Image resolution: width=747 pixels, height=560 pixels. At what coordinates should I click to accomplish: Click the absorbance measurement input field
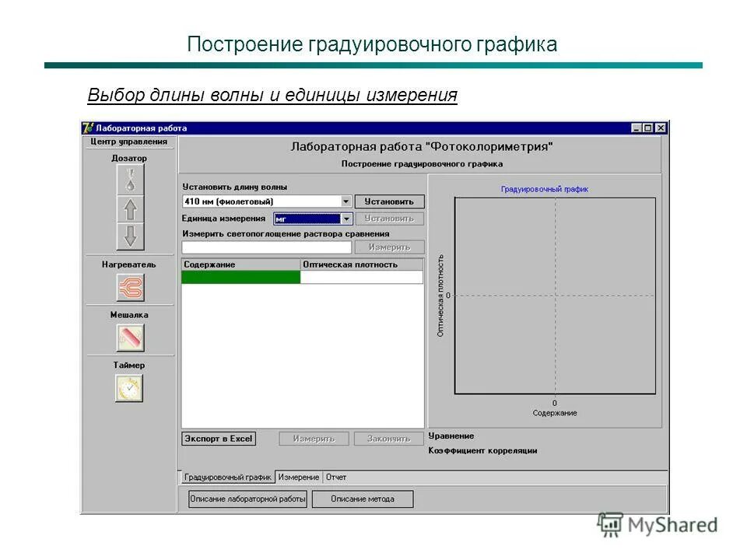click(x=265, y=246)
